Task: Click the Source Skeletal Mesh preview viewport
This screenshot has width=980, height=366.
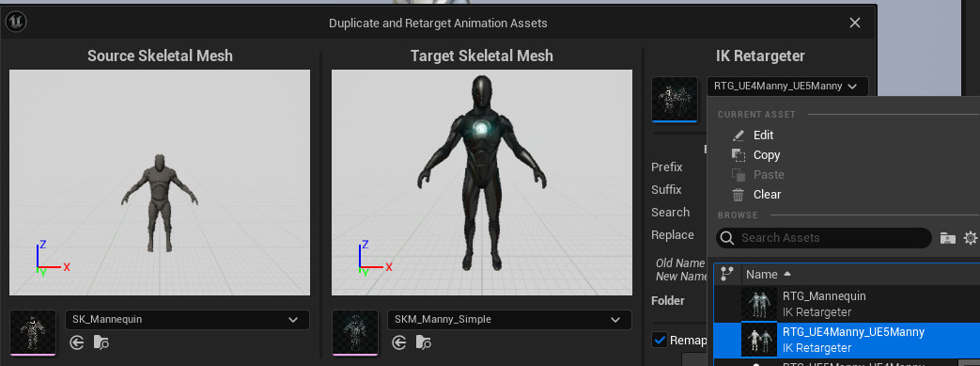Action: [x=160, y=183]
